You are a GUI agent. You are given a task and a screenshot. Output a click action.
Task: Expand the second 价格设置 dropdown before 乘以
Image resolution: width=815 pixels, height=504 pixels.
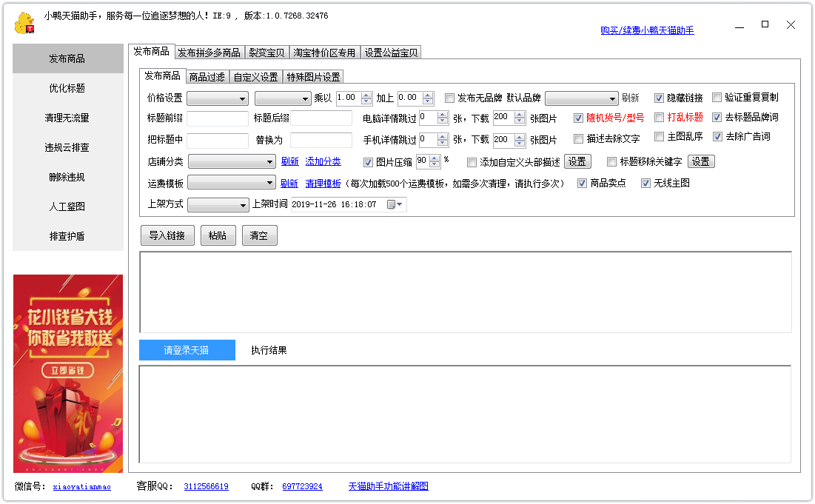283,98
